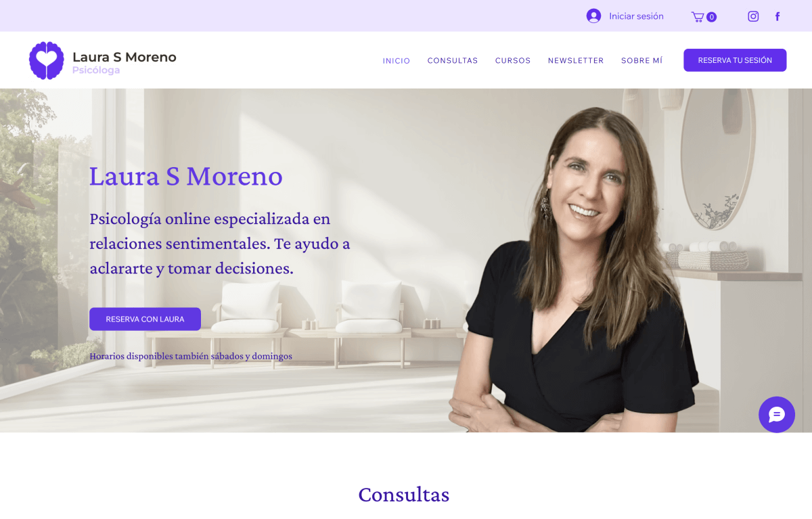Click Laura's portrait photo

[x=575, y=271]
